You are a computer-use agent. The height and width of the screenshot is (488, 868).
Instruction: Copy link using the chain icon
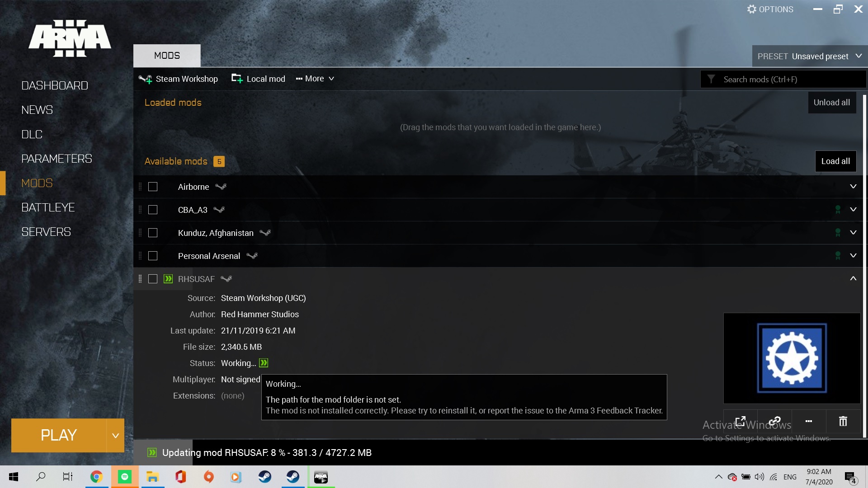pyautogui.click(x=775, y=422)
